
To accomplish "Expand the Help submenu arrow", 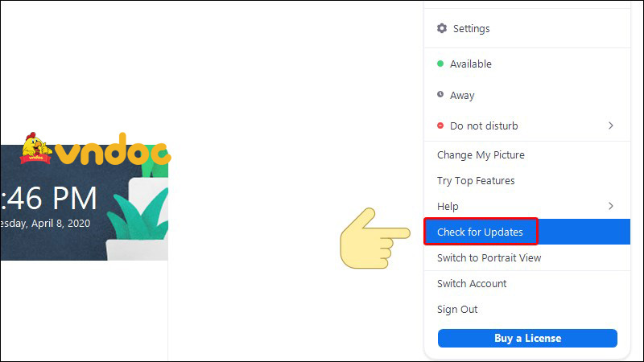I will [x=611, y=207].
